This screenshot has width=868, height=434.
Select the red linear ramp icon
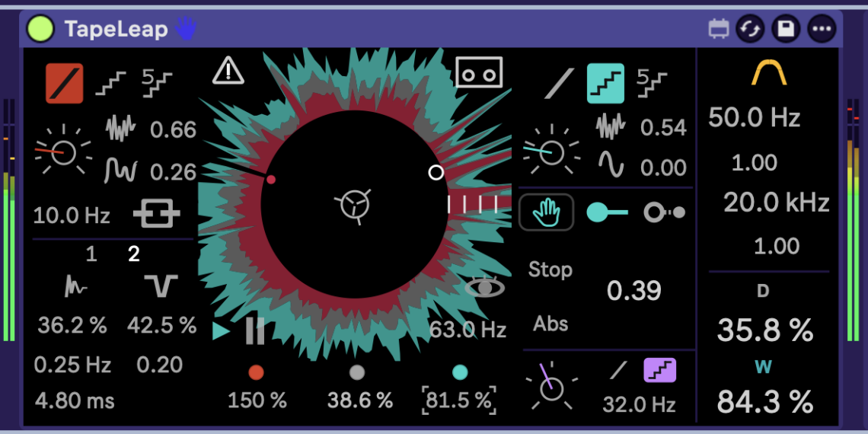(64, 83)
